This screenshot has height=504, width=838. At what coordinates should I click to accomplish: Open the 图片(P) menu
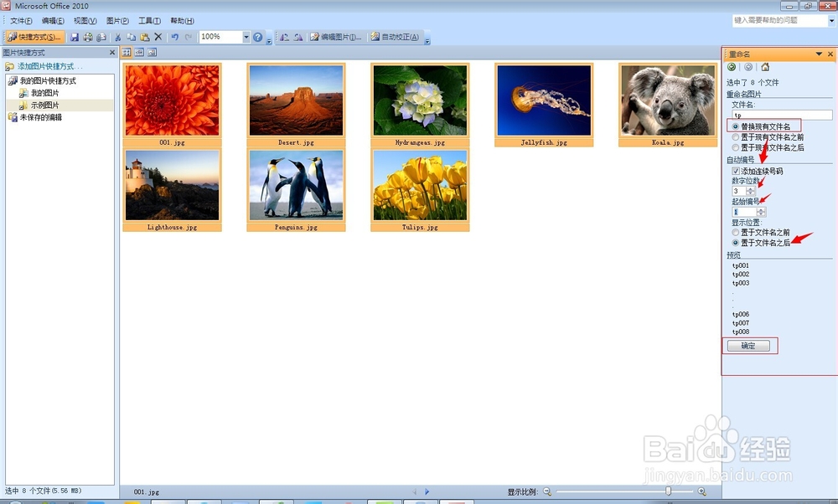point(117,21)
